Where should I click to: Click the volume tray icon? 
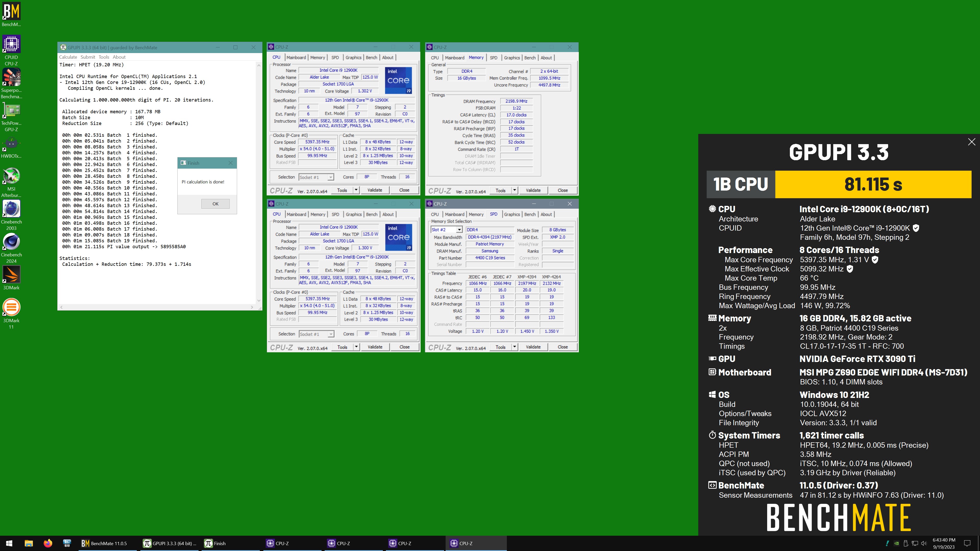[x=923, y=543]
